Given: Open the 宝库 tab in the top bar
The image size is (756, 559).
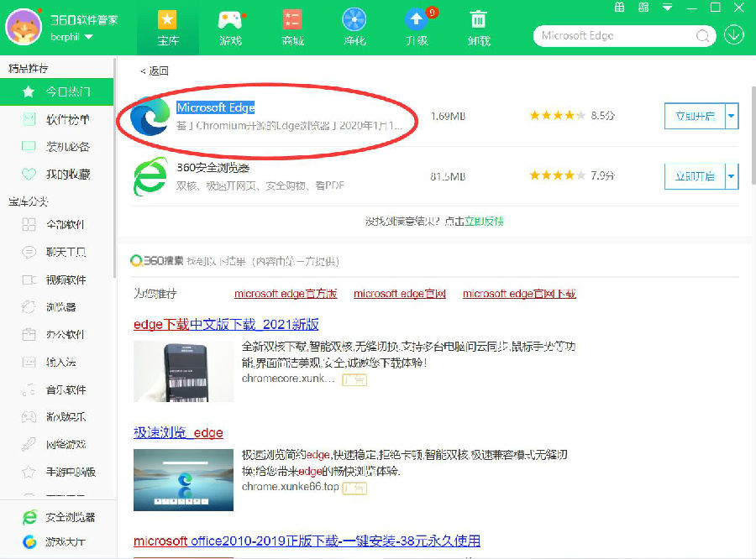Looking at the screenshot, I should click(x=167, y=28).
